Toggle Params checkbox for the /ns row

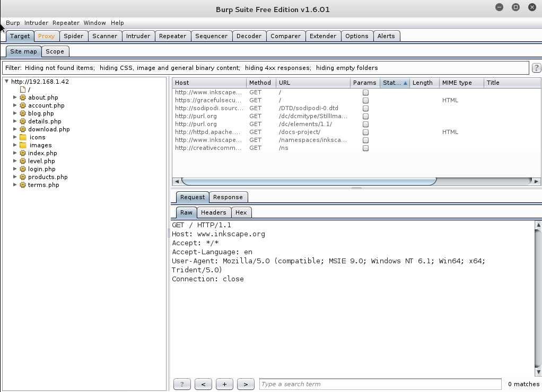(365, 148)
